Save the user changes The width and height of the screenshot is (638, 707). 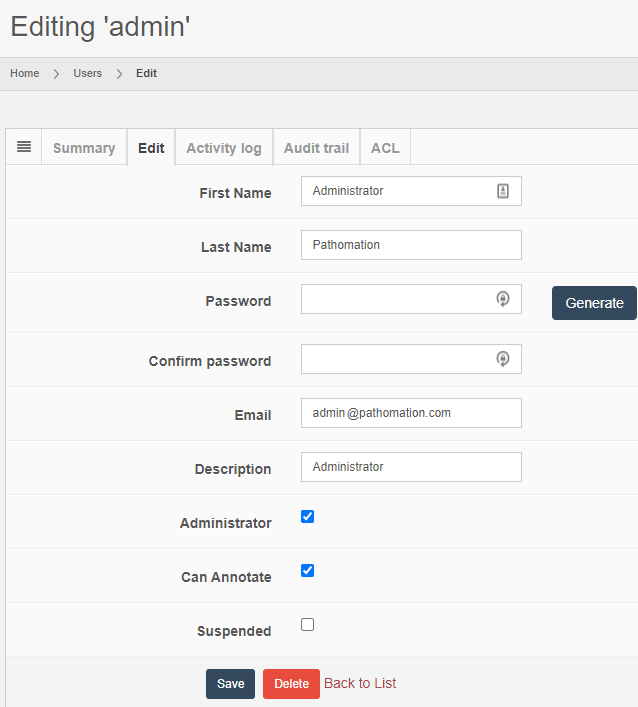(230, 684)
